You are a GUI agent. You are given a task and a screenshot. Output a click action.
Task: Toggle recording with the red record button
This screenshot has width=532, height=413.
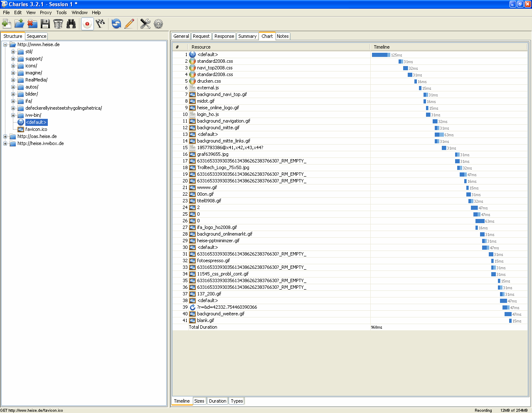click(87, 24)
